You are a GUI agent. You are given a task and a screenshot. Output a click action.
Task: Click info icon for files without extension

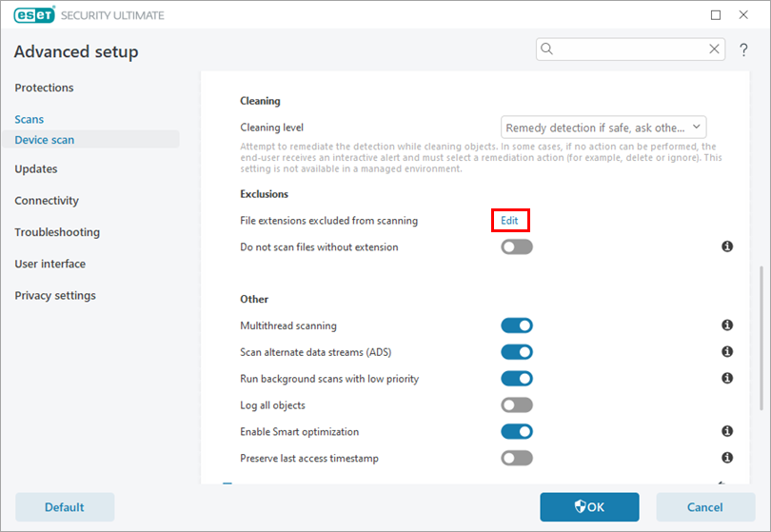[x=727, y=246]
